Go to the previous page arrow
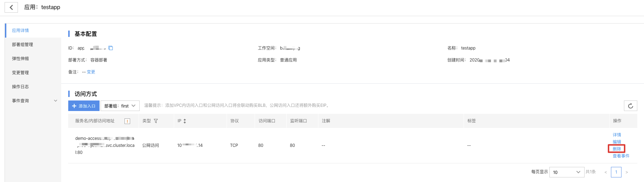The image size is (644, 182). tap(606, 172)
